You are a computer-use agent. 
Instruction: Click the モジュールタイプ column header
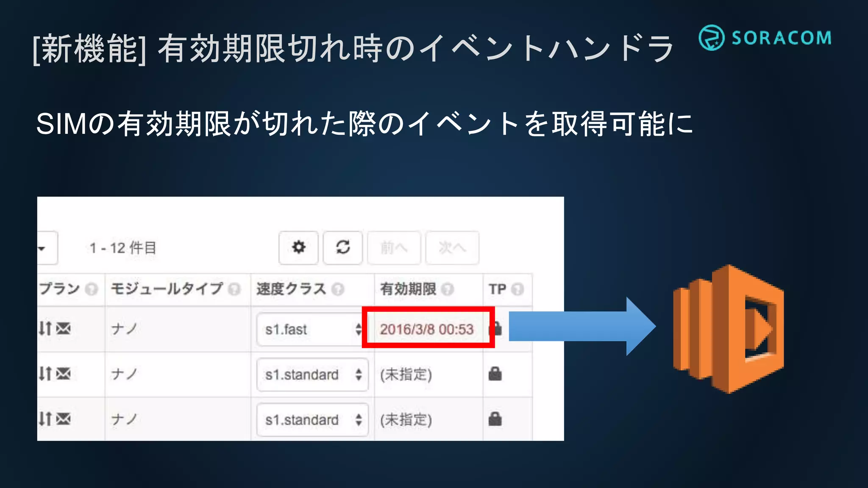click(167, 289)
